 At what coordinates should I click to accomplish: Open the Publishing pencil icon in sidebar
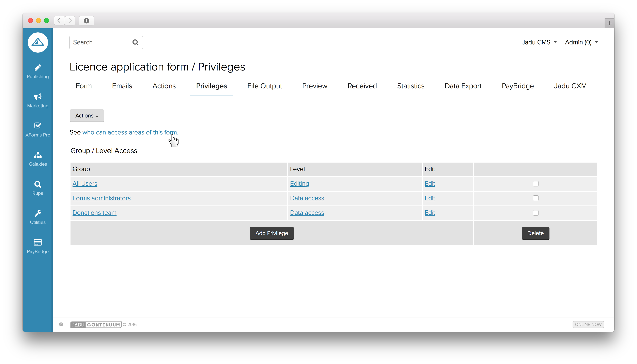pyautogui.click(x=38, y=67)
